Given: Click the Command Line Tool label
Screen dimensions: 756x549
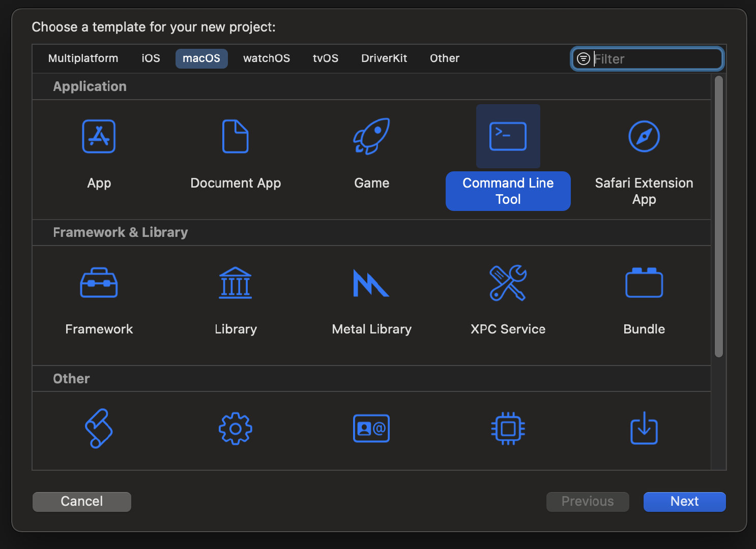Looking at the screenshot, I should click(x=508, y=191).
